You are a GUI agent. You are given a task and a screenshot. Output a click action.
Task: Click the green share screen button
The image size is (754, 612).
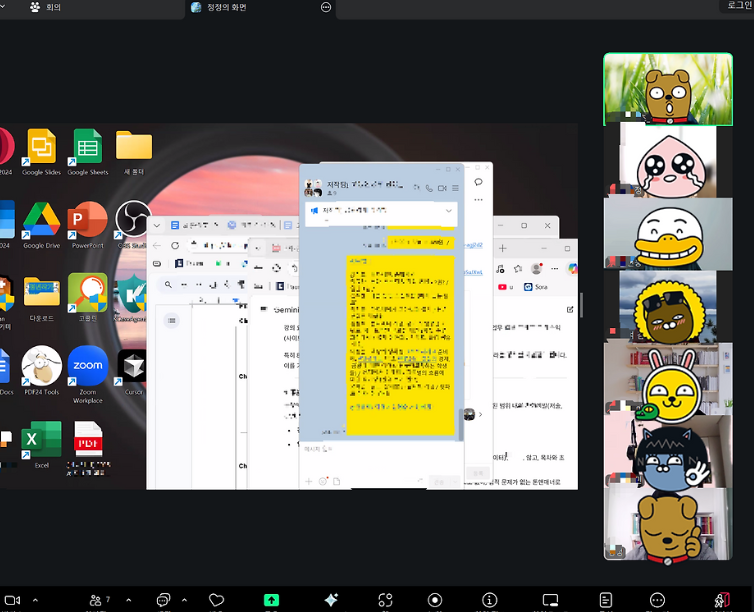[x=271, y=600]
